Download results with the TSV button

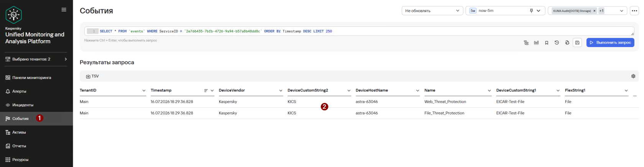pyautogui.click(x=92, y=76)
